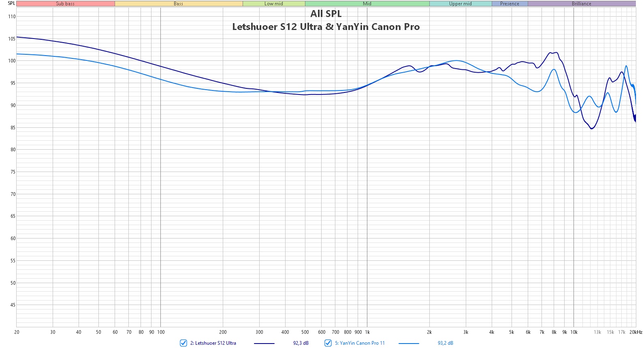644x348 pixels.
Task: Click the Presence band label
Action: [510, 4]
